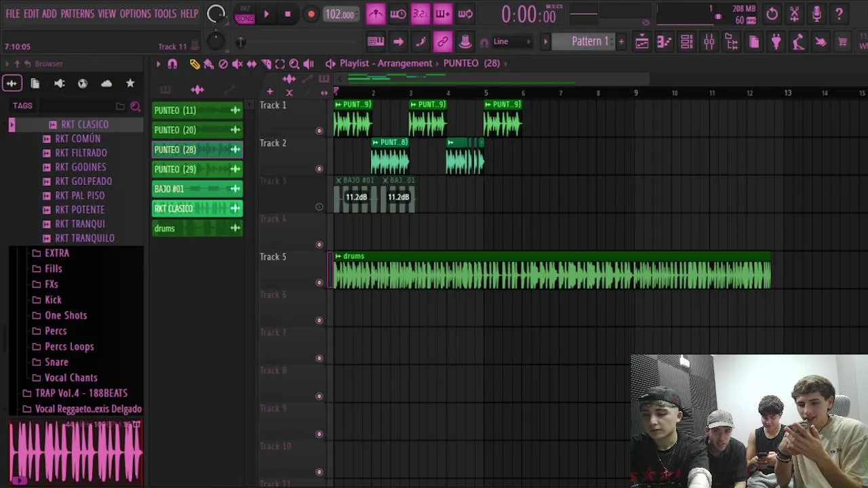This screenshot has width=868, height=488.
Task: Click the browser search magnifier icon
Action: pos(135,106)
